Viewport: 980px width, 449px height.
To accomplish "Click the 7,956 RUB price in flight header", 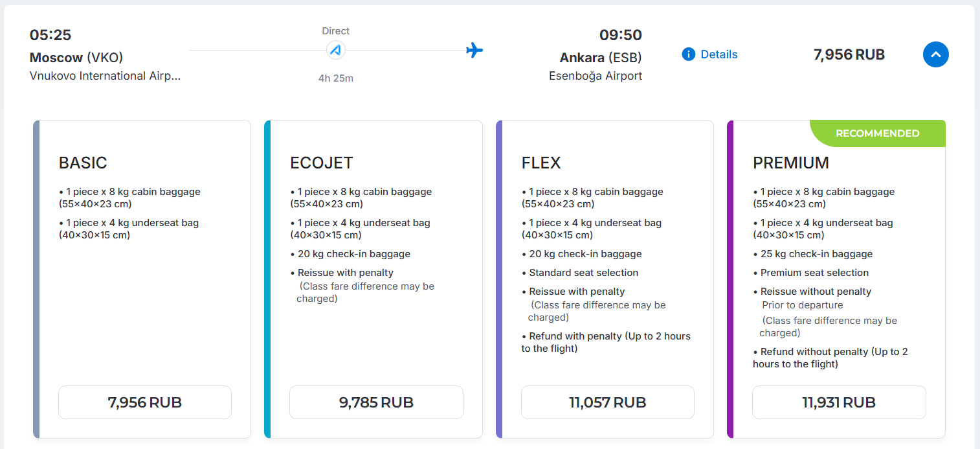I will pyautogui.click(x=849, y=54).
